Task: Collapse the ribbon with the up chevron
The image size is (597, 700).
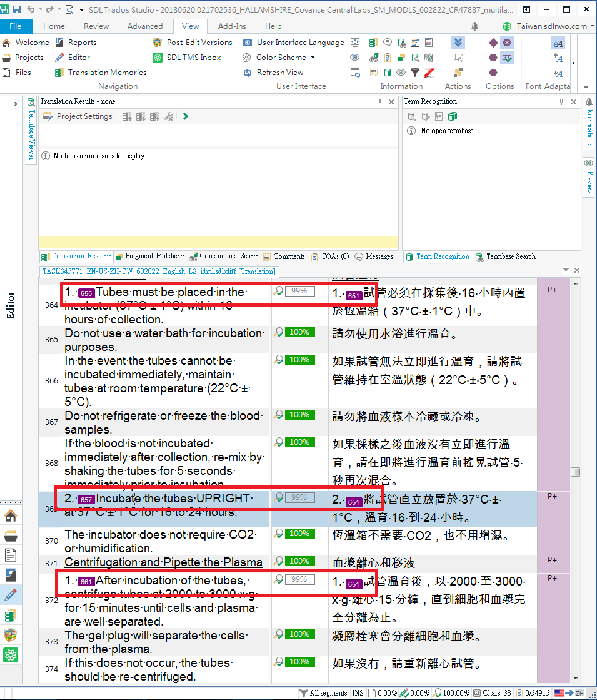Action: coord(586,86)
